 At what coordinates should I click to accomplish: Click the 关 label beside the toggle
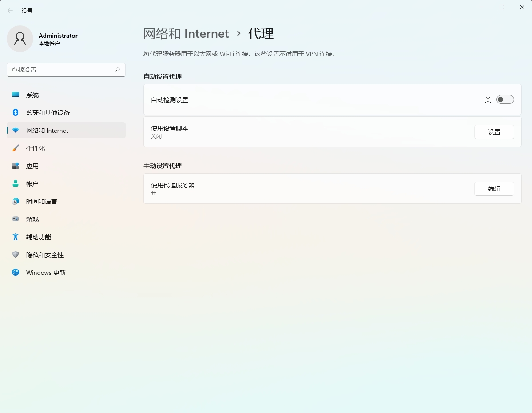tap(488, 100)
